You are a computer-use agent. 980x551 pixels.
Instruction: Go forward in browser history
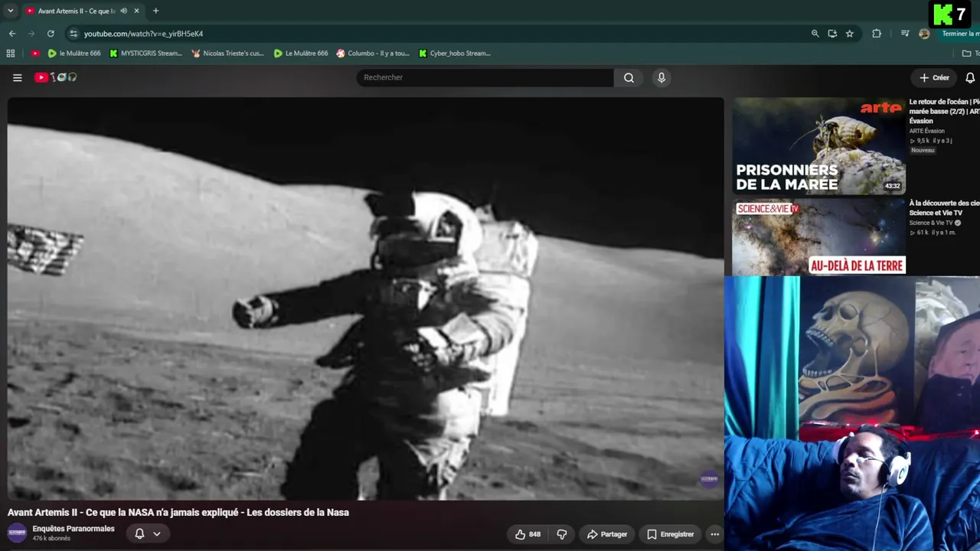[31, 34]
